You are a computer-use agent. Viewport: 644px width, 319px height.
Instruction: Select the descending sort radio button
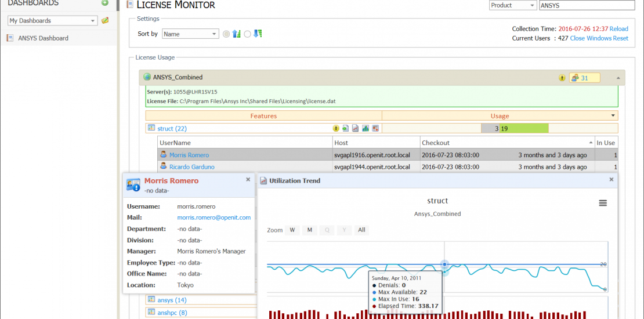248,34
